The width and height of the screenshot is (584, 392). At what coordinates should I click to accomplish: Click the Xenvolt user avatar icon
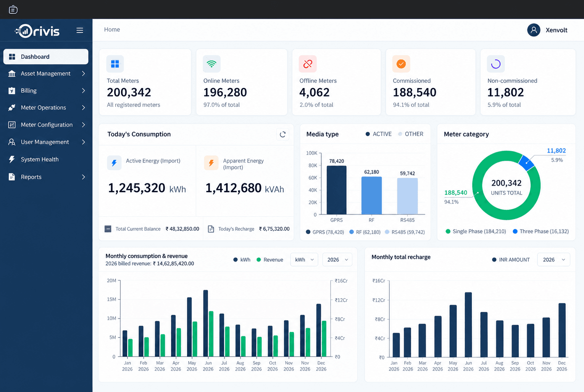(x=534, y=30)
